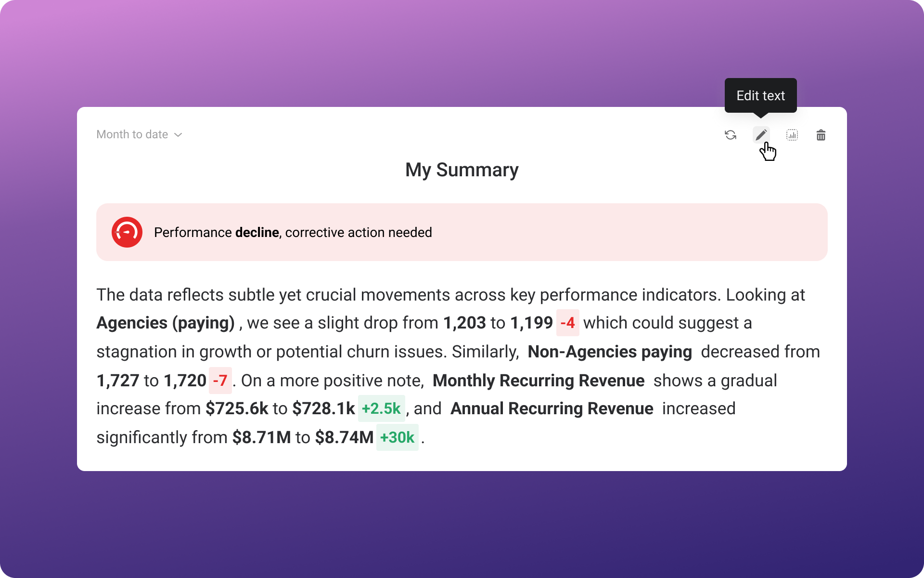Select the My Summary title
Screen dimensions: 924x578
[462, 170]
